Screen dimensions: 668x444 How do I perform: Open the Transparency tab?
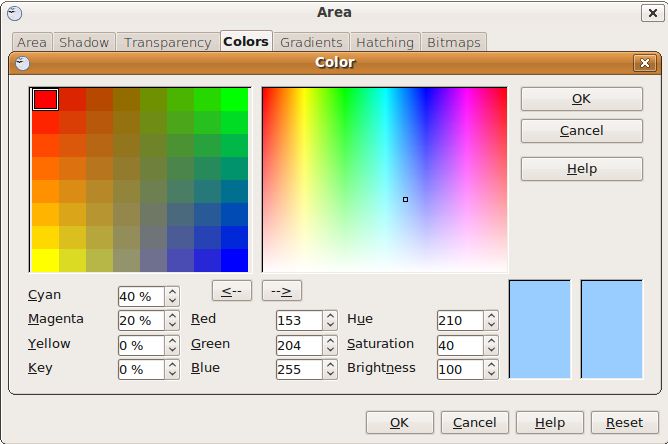pyautogui.click(x=167, y=42)
